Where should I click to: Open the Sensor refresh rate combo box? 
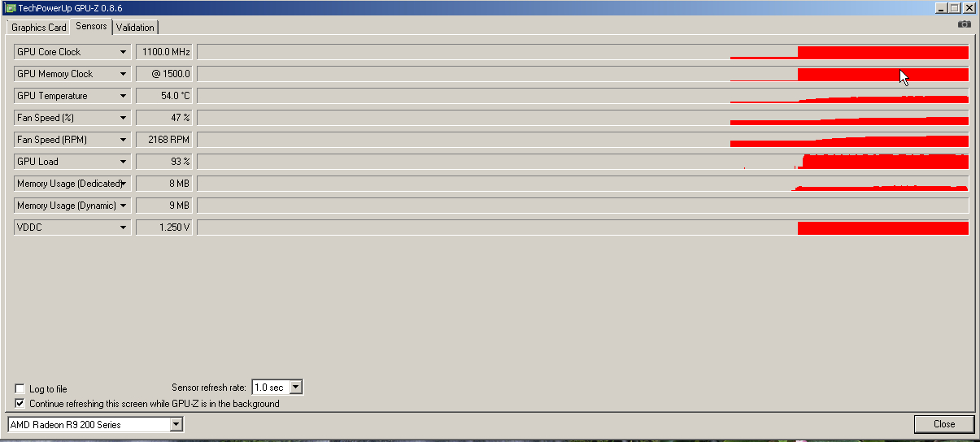click(277, 388)
